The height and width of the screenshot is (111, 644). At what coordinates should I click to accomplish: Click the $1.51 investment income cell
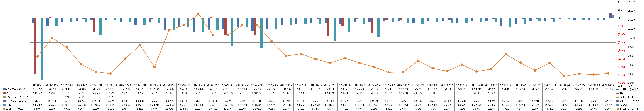111,97
